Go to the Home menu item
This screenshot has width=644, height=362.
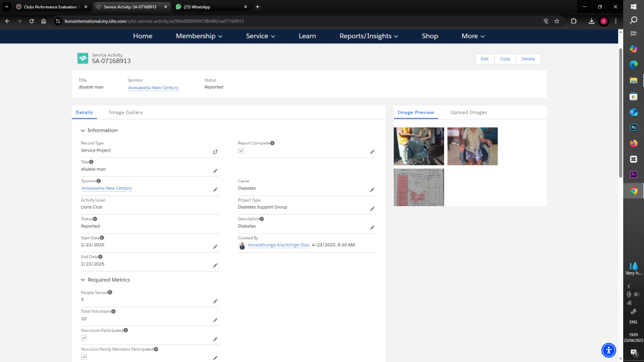tap(143, 36)
